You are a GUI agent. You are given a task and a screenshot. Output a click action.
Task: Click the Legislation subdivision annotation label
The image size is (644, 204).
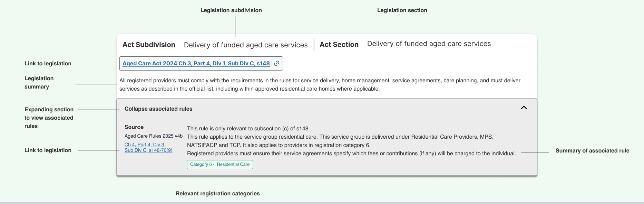point(231,10)
